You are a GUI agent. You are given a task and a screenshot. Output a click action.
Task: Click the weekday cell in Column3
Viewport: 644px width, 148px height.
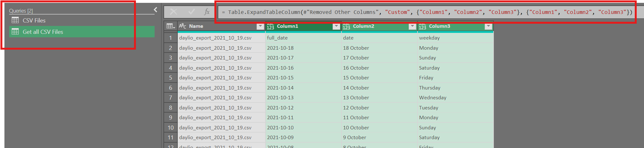(456, 38)
